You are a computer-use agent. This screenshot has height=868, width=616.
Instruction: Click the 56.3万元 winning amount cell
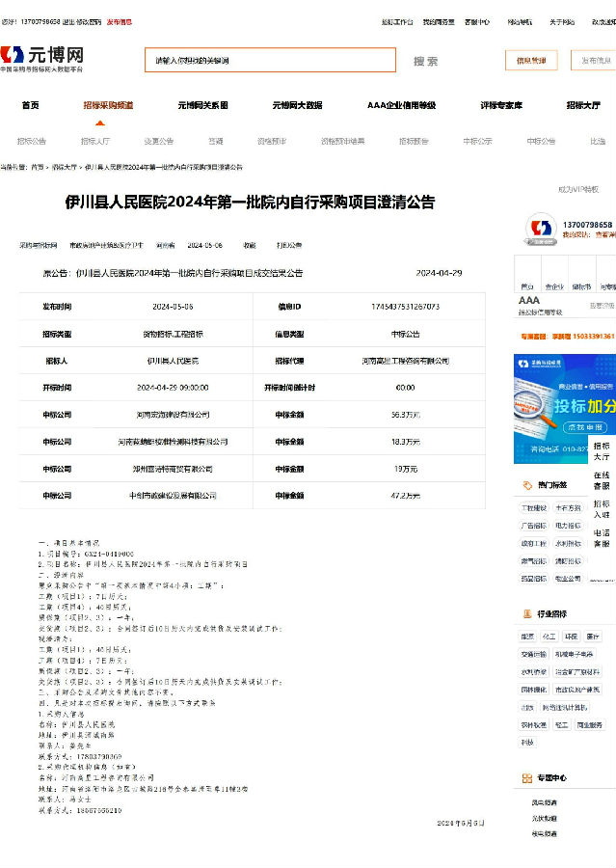click(405, 415)
